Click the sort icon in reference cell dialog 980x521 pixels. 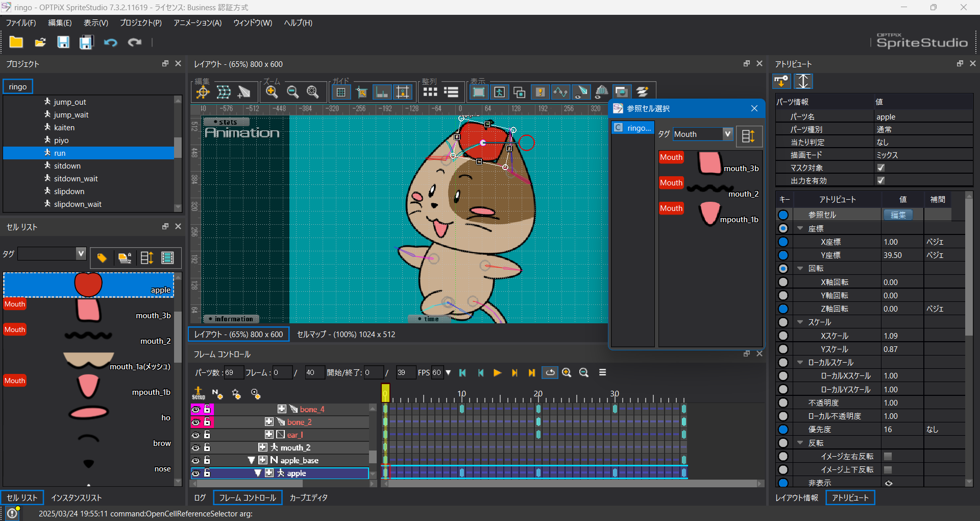pos(749,136)
